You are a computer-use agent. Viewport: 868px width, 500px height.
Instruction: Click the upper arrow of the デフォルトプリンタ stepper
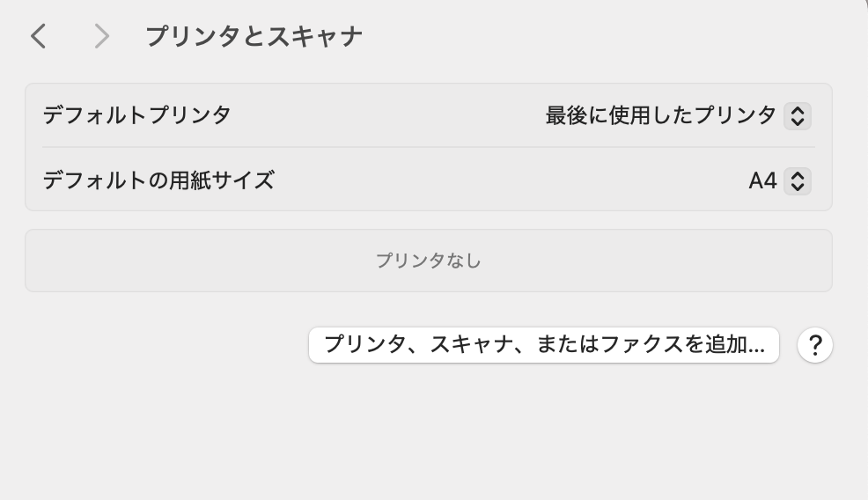click(798, 110)
